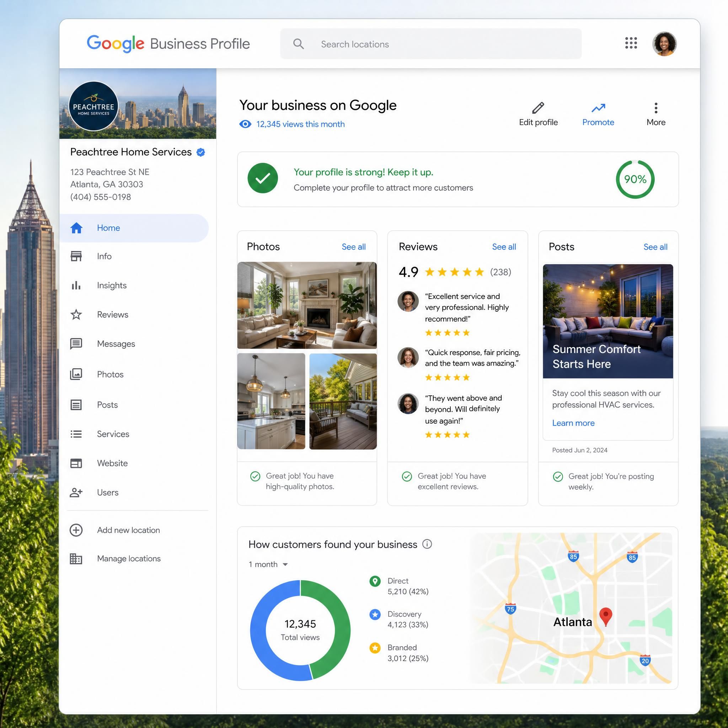Click the red Atlanta map pin
728x728 pixels.
605,617
